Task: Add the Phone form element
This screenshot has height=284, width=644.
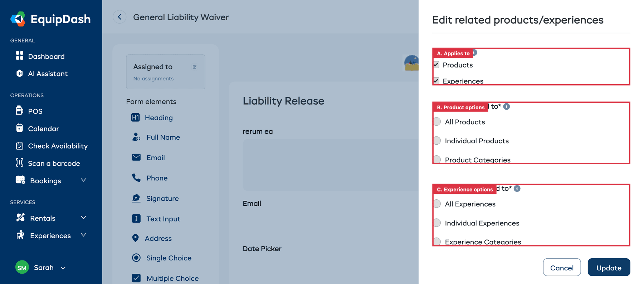Action: [x=157, y=178]
